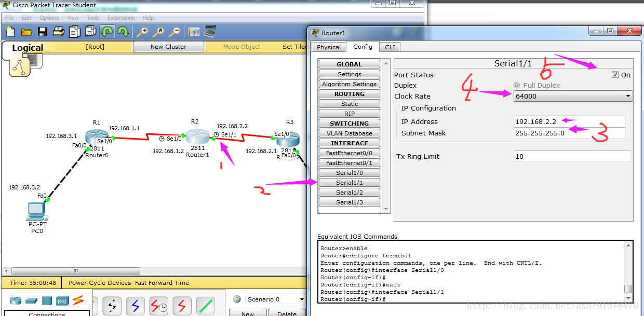Viewport: 644px width, 316px height.
Task: Print via the printer toolbar icon
Action: [x=59, y=32]
